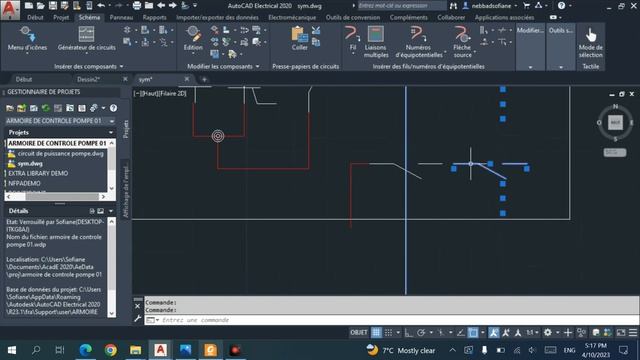Open the ARMOIRE DE CONTROLE POMPE 01 project dropdown
The height and width of the screenshot is (360, 640).
click(112, 121)
